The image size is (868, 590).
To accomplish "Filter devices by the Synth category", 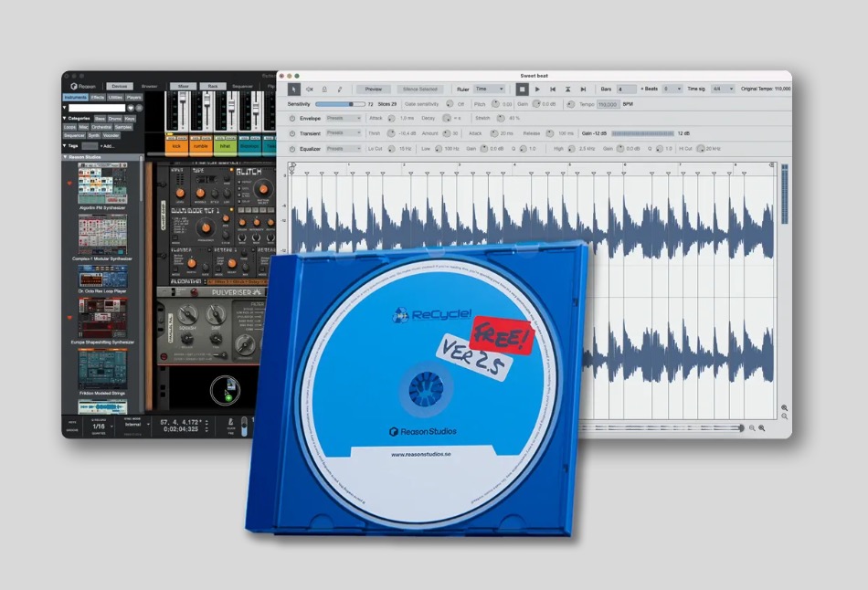I will [x=93, y=135].
